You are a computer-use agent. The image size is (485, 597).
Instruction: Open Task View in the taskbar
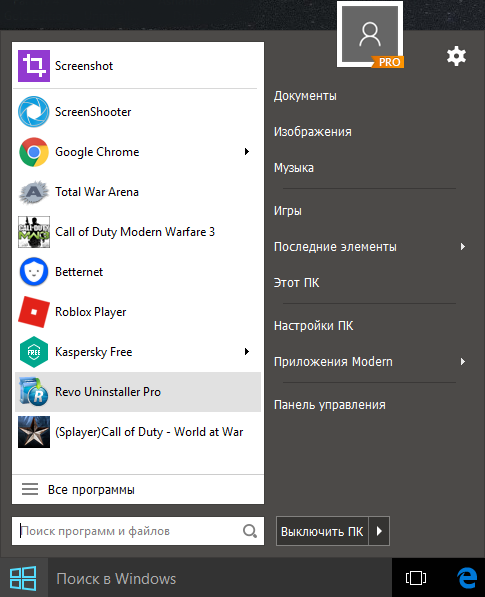click(x=416, y=578)
